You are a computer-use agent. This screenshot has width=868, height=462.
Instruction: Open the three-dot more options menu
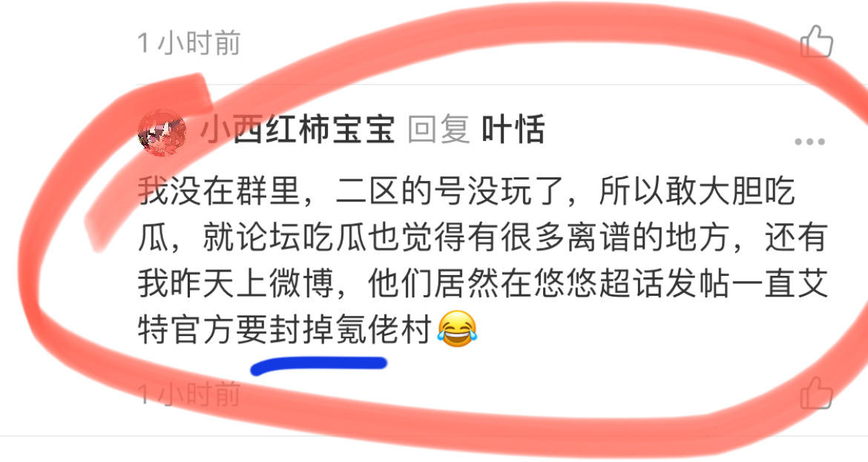pyautogui.click(x=809, y=142)
